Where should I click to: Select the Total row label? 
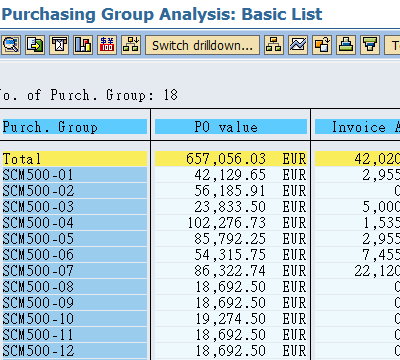74,159
